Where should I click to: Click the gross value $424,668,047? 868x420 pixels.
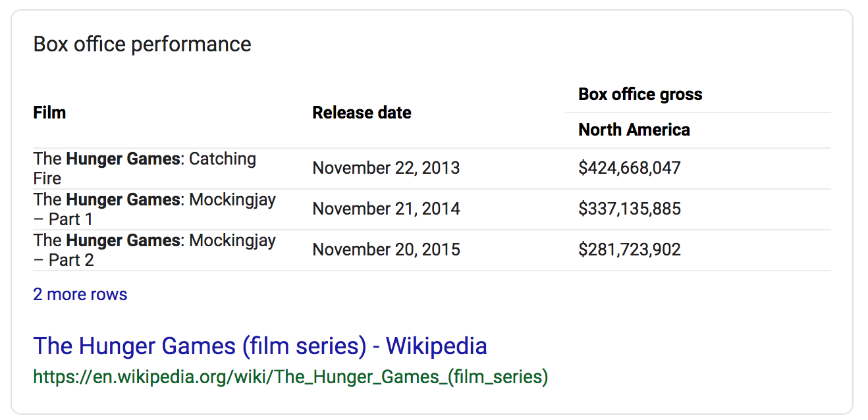click(x=630, y=168)
